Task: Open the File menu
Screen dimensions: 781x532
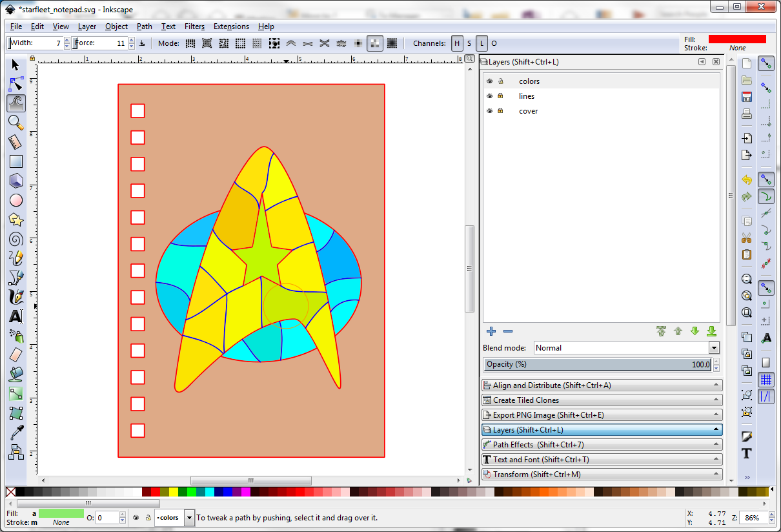Action: tap(16, 26)
